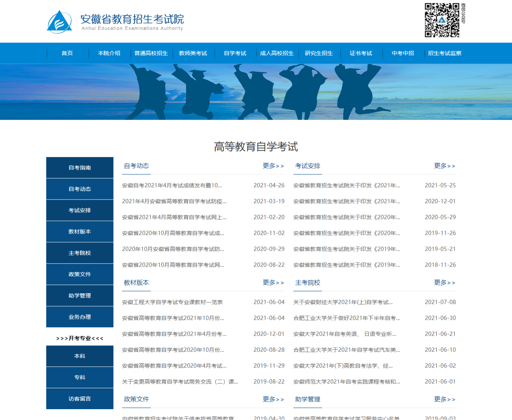Click the WeChat QR code image
The image size is (512, 420).
coord(442,20)
